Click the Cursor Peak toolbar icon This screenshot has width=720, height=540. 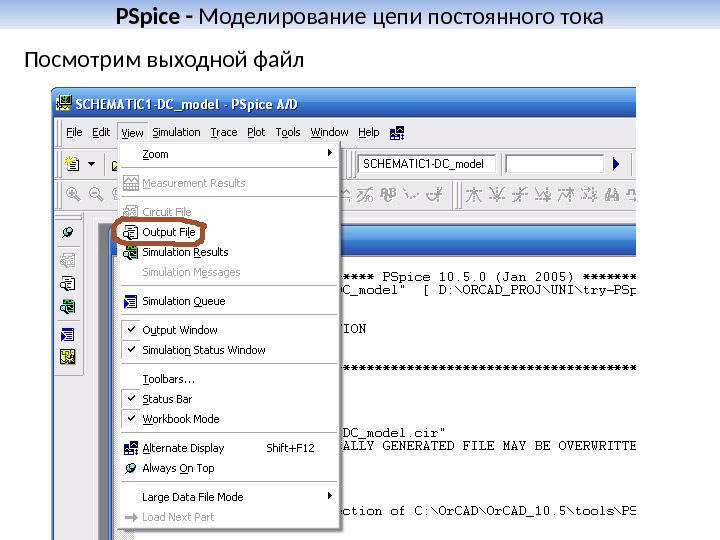pyautogui.click(x=473, y=195)
